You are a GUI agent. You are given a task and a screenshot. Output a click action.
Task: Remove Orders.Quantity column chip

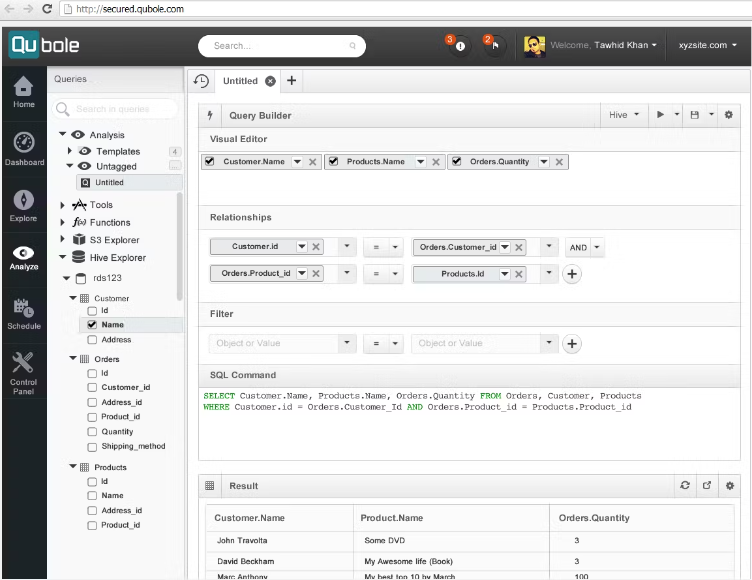pyautogui.click(x=559, y=162)
